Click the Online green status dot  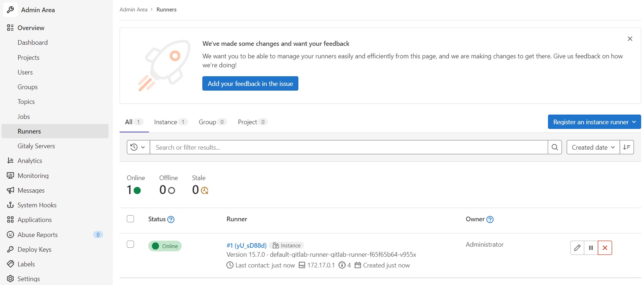pyautogui.click(x=137, y=190)
